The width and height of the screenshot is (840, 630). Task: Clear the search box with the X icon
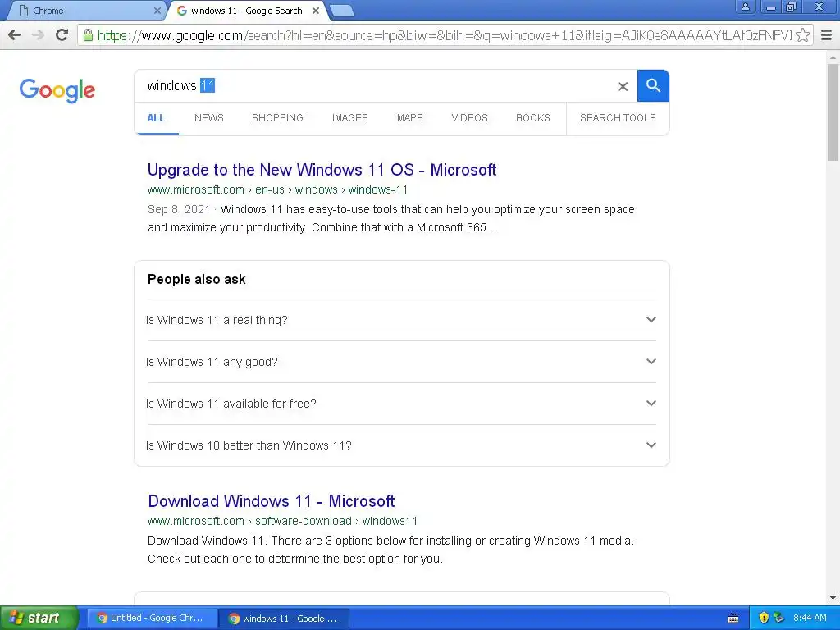click(623, 86)
